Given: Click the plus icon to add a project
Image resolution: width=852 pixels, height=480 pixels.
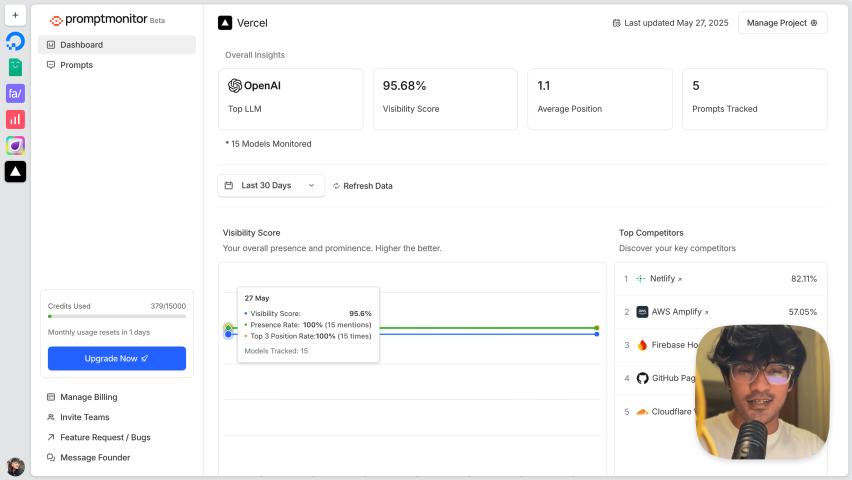Looking at the screenshot, I should (15, 16).
